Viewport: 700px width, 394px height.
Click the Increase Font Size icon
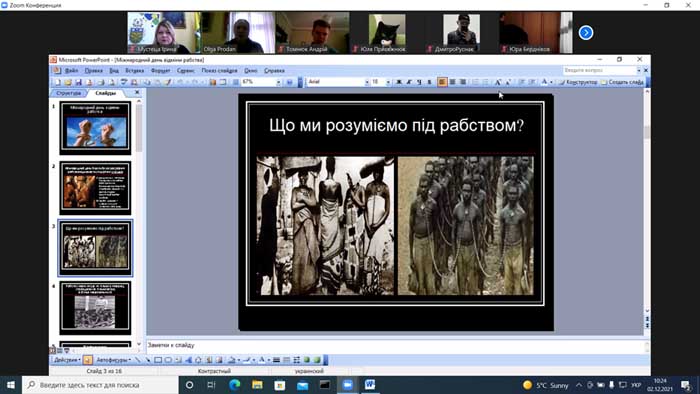(498, 82)
